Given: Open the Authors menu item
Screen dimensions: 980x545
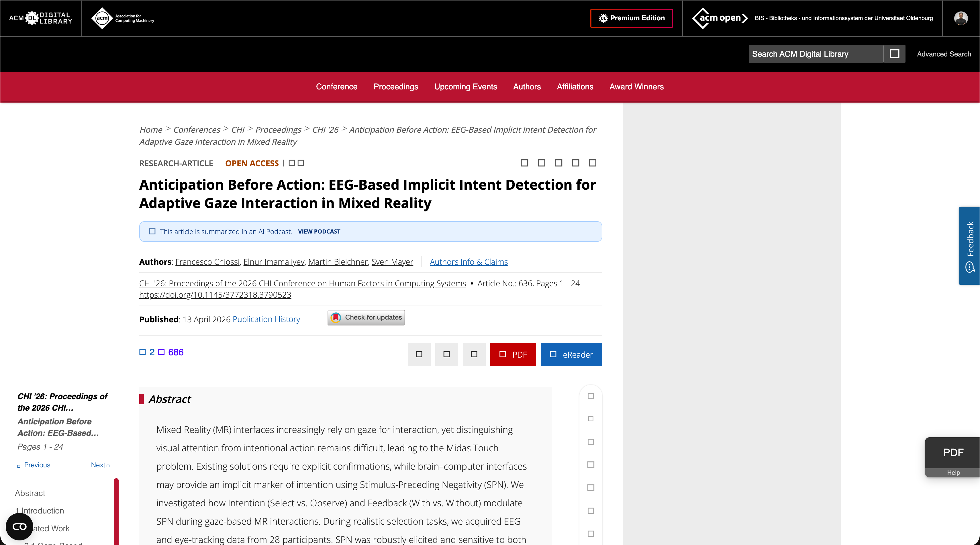Looking at the screenshot, I should [527, 86].
